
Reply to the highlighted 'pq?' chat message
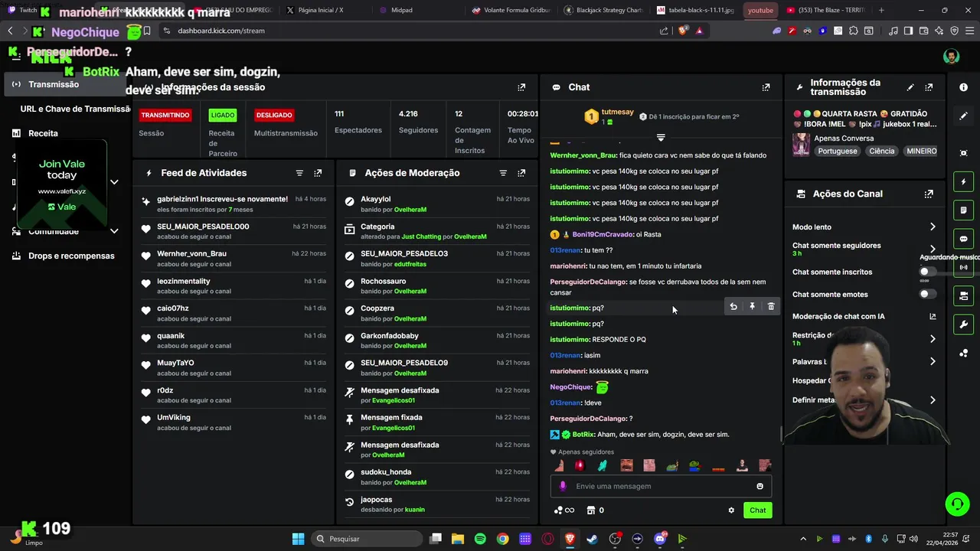point(733,307)
